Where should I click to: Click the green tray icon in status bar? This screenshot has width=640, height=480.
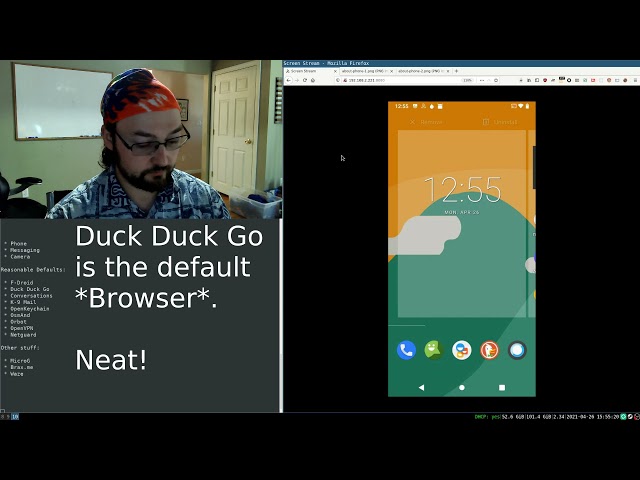[623, 417]
